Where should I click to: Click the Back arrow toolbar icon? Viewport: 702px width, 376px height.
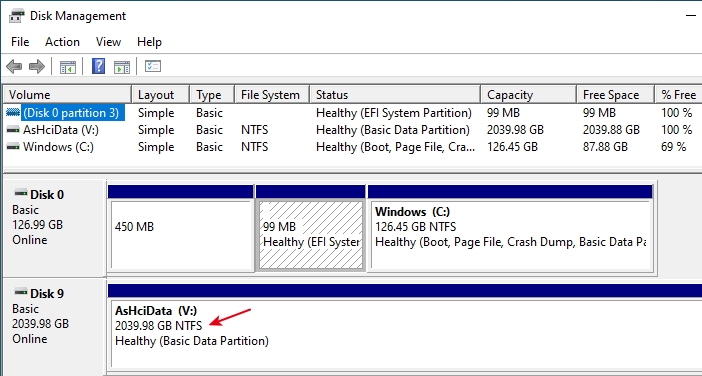tap(14, 67)
